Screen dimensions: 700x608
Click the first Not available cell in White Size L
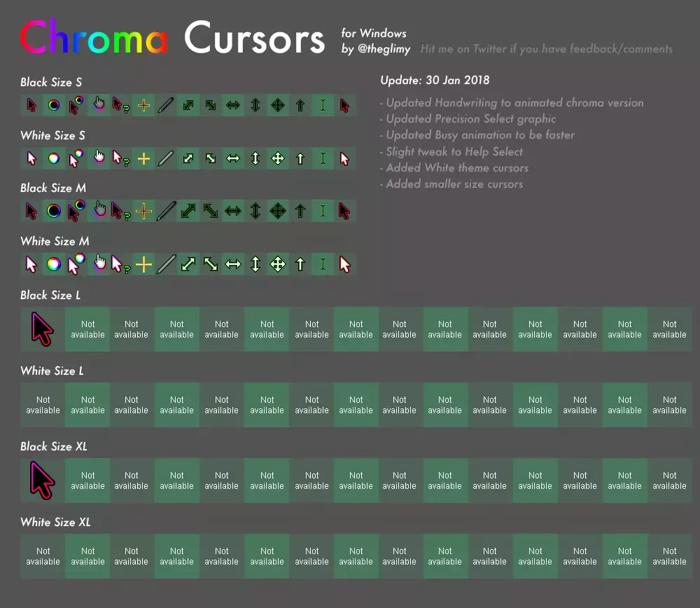43,405
